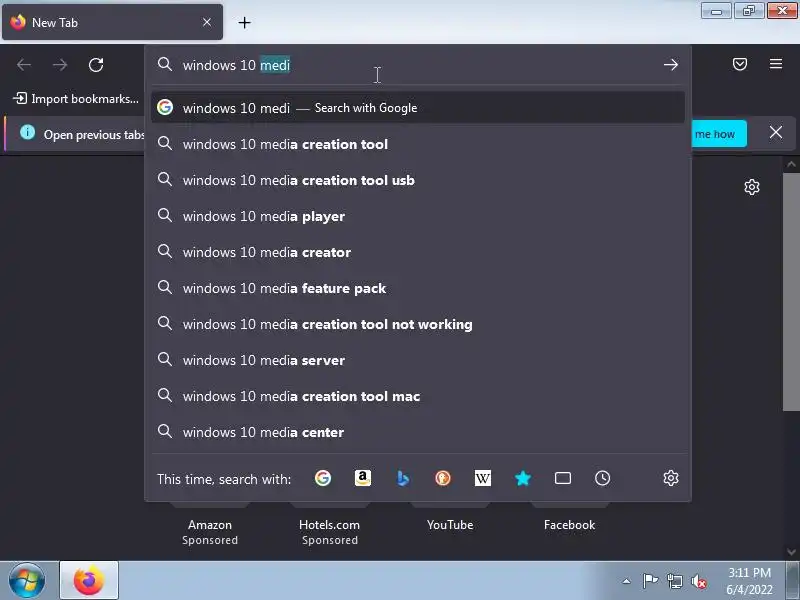The image size is (800, 600).
Task: Choose Bing as one-off search engine
Action: click(403, 478)
